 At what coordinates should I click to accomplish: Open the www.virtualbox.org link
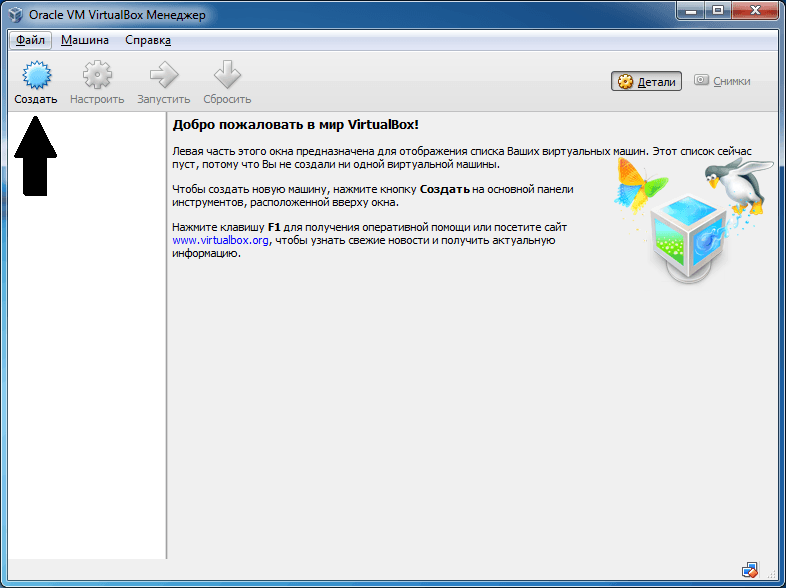(220, 240)
